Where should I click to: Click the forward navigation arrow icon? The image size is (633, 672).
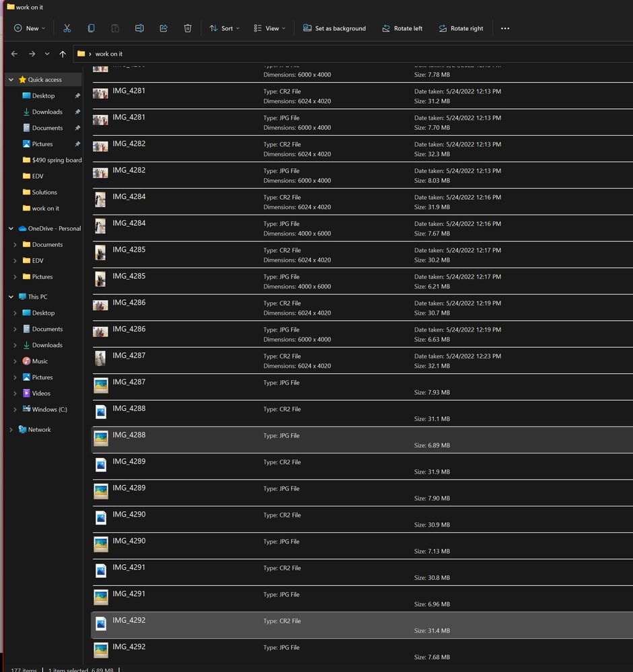[x=32, y=54]
